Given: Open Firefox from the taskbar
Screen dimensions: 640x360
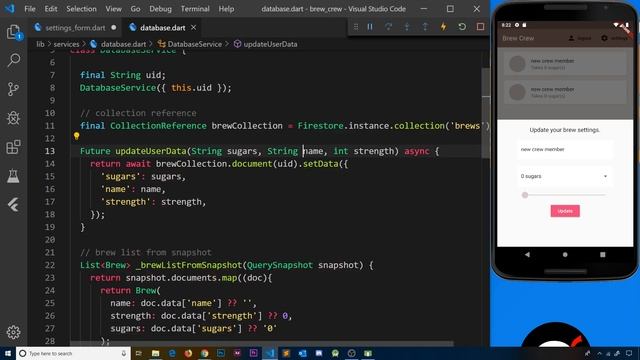Looking at the screenshot, I should tap(188, 353).
